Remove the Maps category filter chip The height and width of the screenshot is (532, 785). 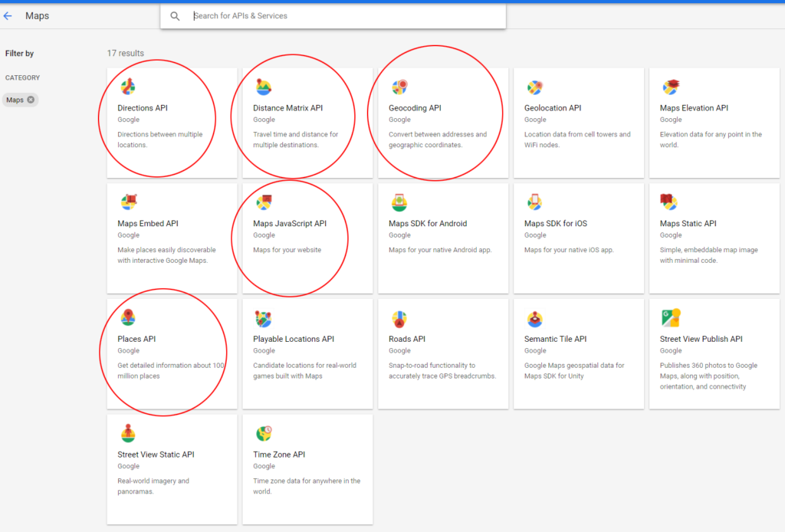pos(31,100)
